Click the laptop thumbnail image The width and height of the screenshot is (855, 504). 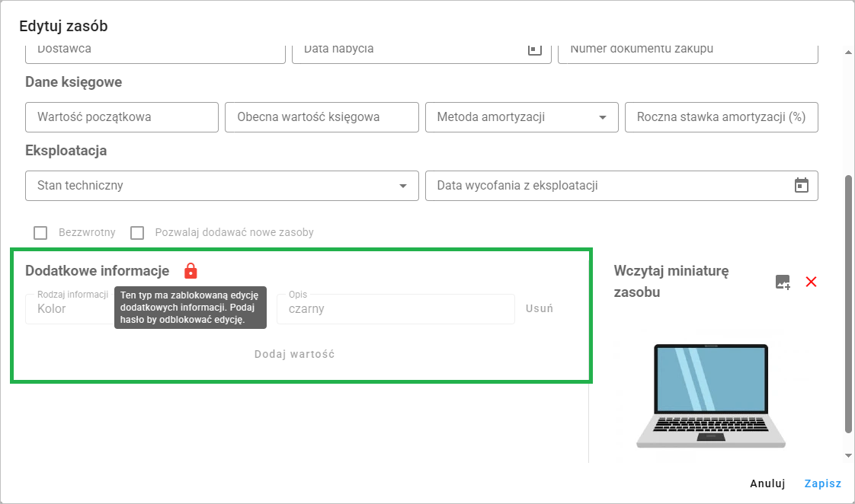pos(710,396)
